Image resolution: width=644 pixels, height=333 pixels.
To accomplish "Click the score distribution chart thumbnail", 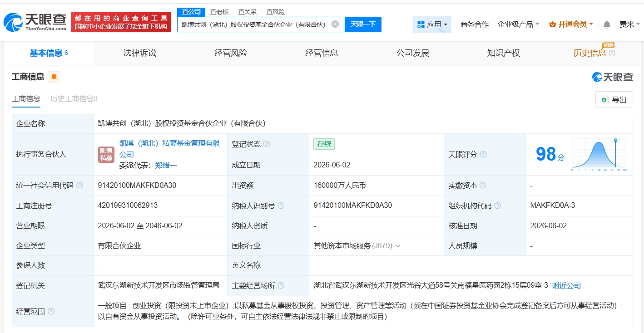I will pyautogui.click(x=599, y=155).
